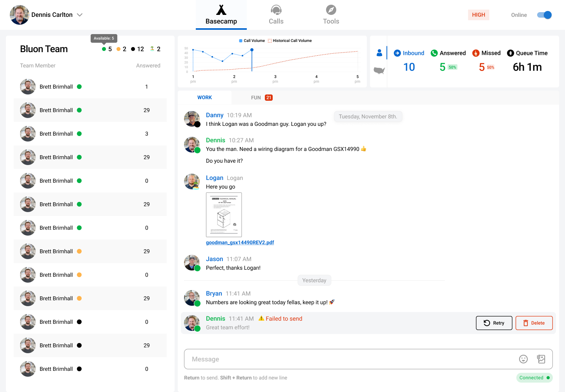Screen dimensions: 565x392
Task: Expand the Dennis Carlton user dropdown
Action: tap(80, 15)
